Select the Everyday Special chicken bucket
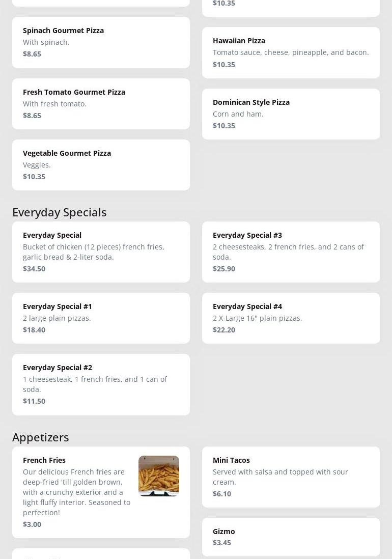The height and width of the screenshot is (559, 392). 101,251
